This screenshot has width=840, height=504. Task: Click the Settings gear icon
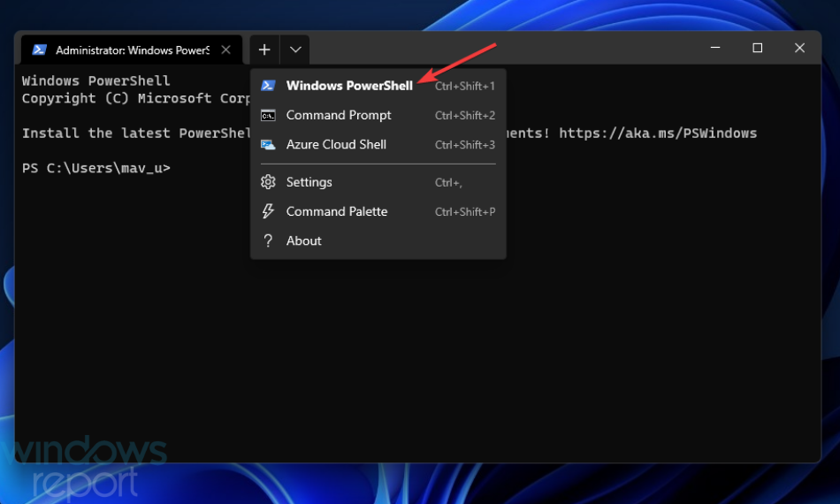tap(268, 182)
